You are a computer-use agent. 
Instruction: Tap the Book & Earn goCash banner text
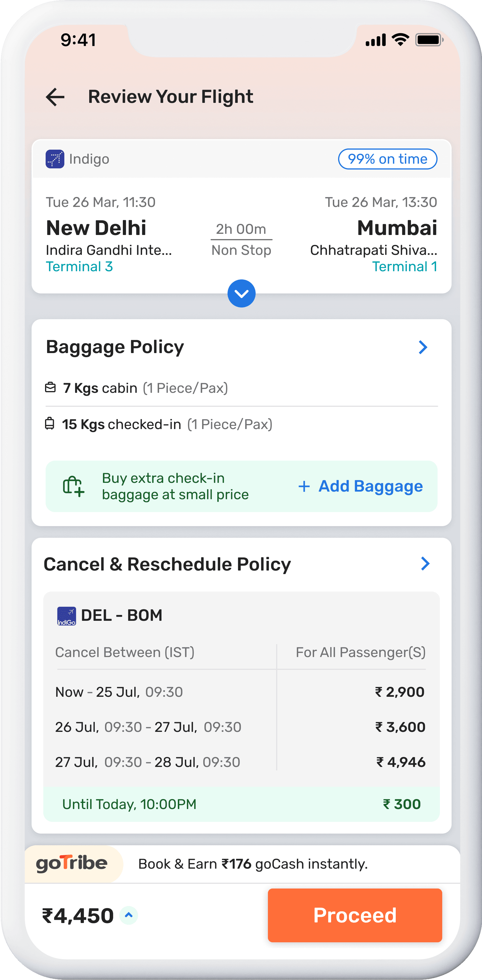(253, 864)
